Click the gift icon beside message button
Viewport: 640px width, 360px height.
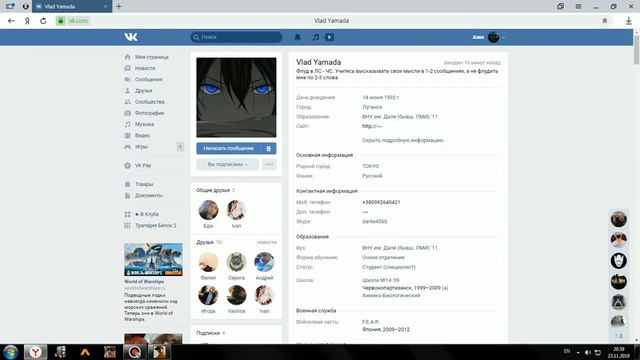[x=269, y=149]
